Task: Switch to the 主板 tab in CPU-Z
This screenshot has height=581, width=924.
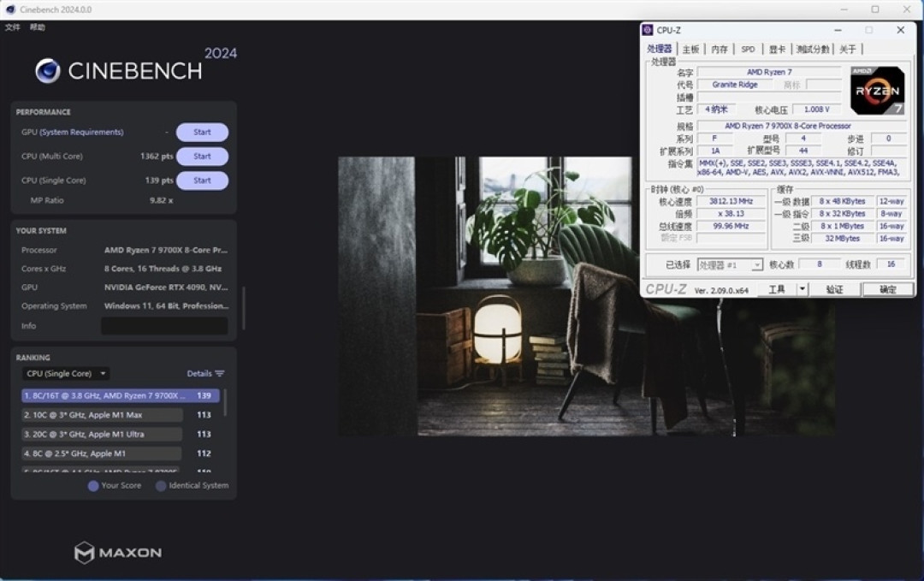Action: click(x=690, y=49)
